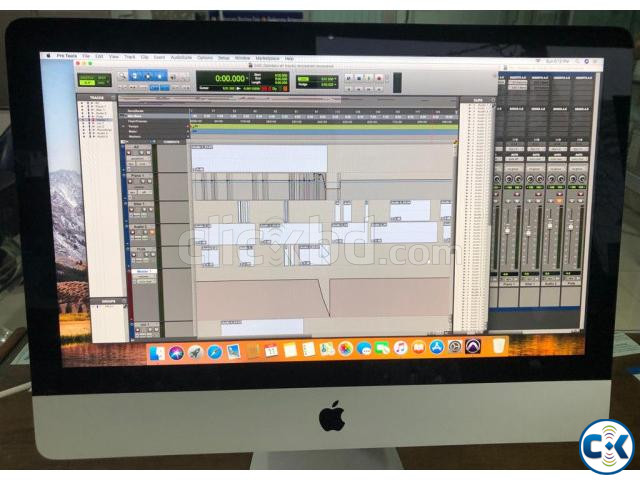Mute the Pads track

[153, 255]
